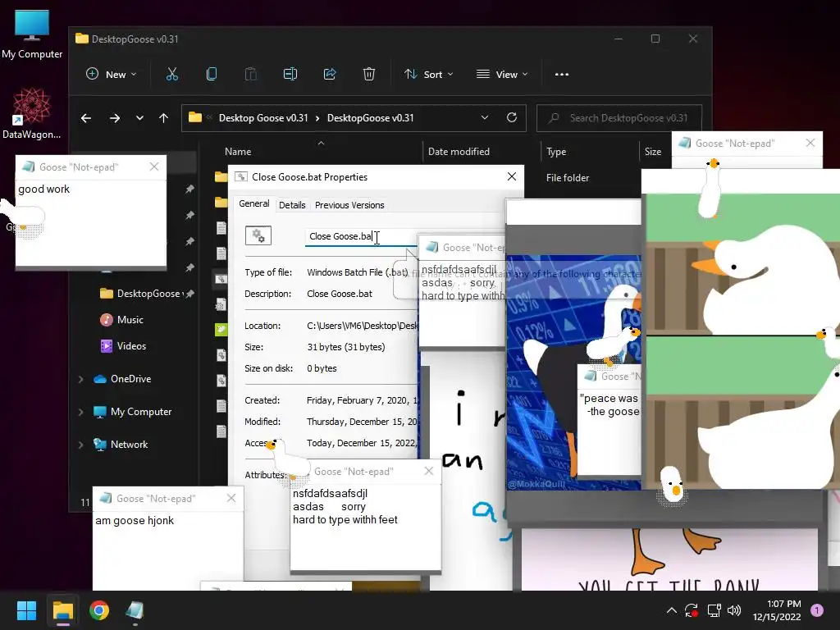Expand the address bar history dropdown

coord(484,117)
